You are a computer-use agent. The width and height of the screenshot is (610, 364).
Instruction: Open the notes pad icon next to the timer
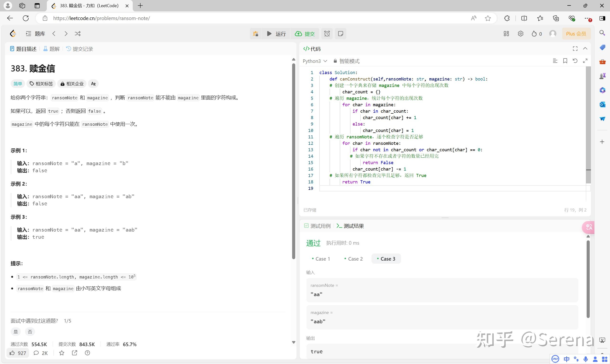pyautogui.click(x=341, y=34)
